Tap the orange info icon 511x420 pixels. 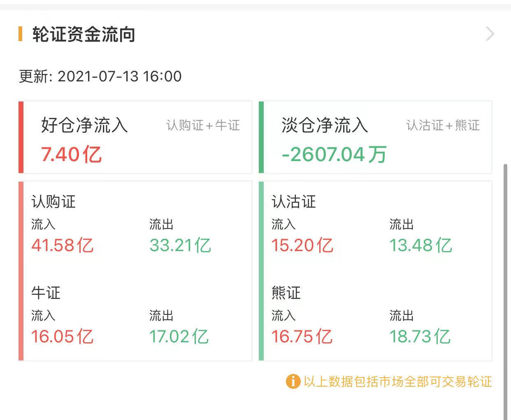pyautogui.click(x=293, y=381)
